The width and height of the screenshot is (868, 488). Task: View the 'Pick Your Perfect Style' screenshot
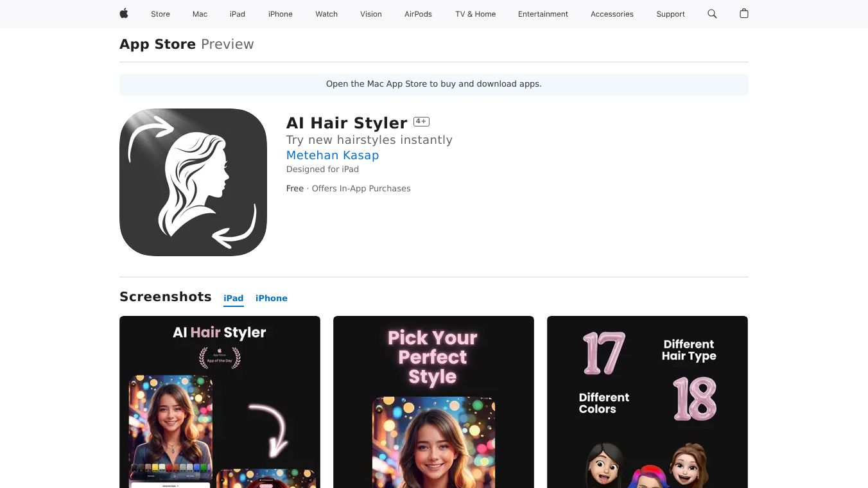pyautogui.click(x=433, y=402)
